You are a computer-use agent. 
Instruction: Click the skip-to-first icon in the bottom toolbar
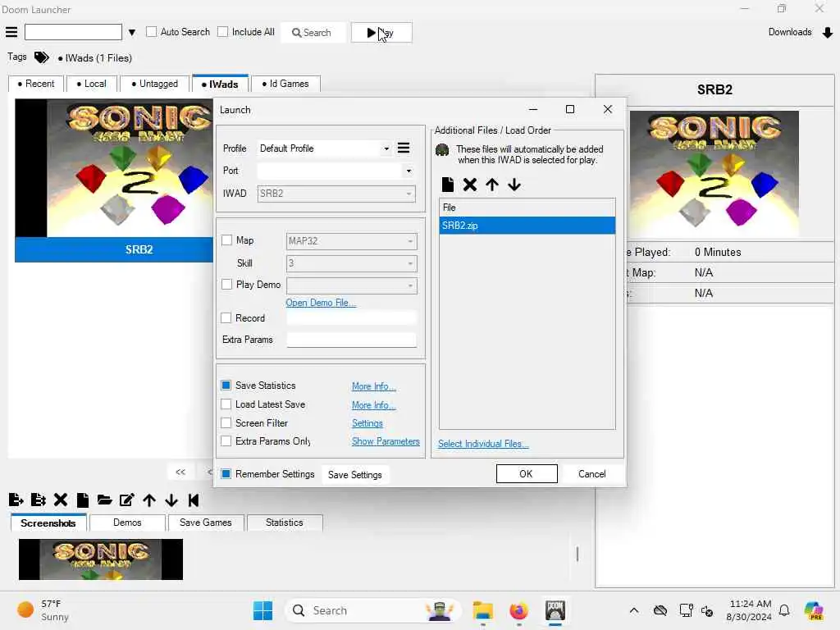194,500
